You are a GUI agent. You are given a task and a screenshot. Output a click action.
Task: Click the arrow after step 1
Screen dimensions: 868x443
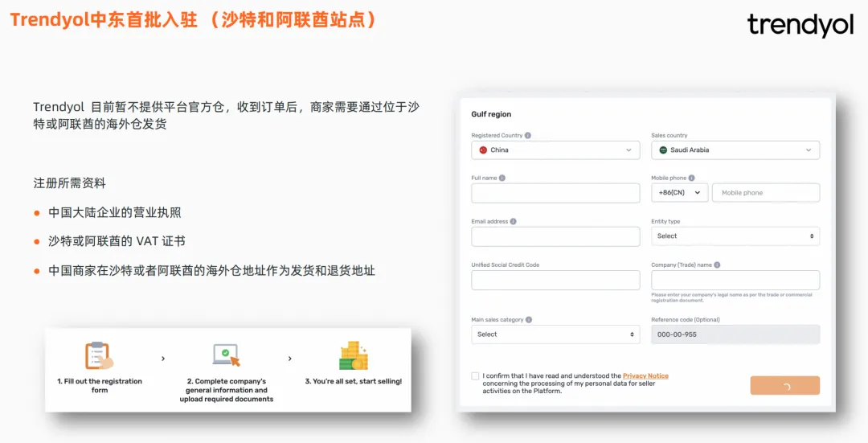coord(162,359)
